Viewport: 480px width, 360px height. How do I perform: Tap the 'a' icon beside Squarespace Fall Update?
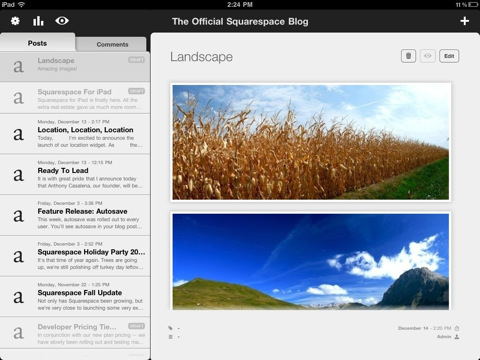tap(18, 297)
